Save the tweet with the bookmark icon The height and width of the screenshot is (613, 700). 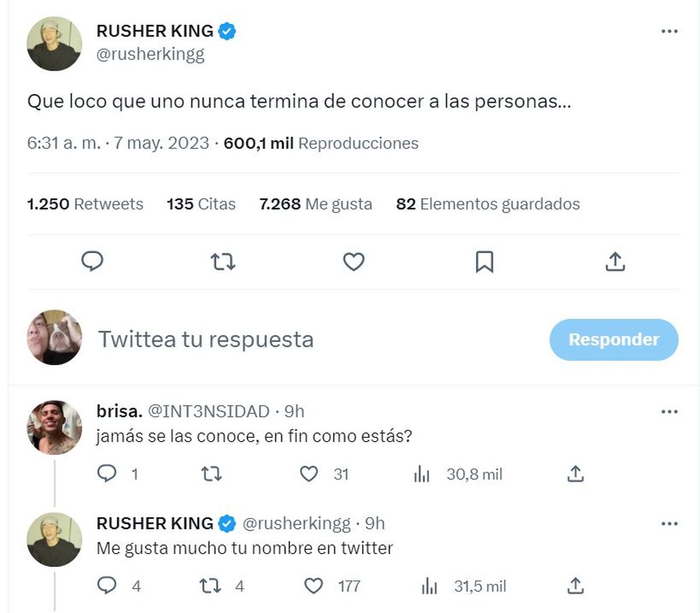(484, 262)
